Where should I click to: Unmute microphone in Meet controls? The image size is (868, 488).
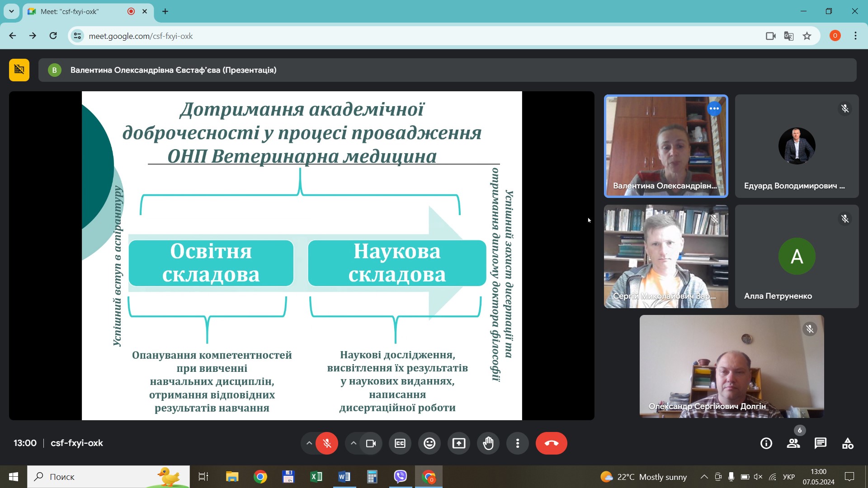pyautogui.click(x=327, y=443)
